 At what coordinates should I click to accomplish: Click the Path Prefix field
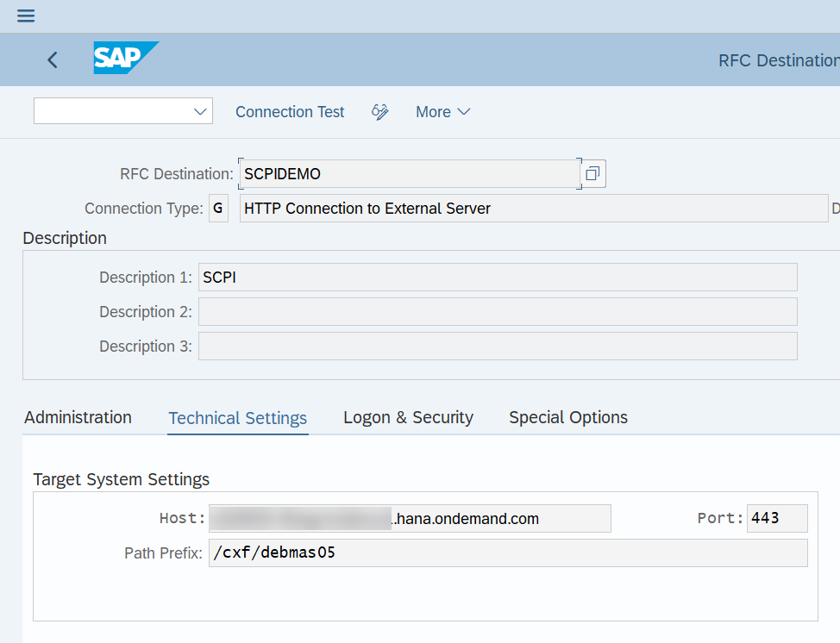tap(508, 552)
